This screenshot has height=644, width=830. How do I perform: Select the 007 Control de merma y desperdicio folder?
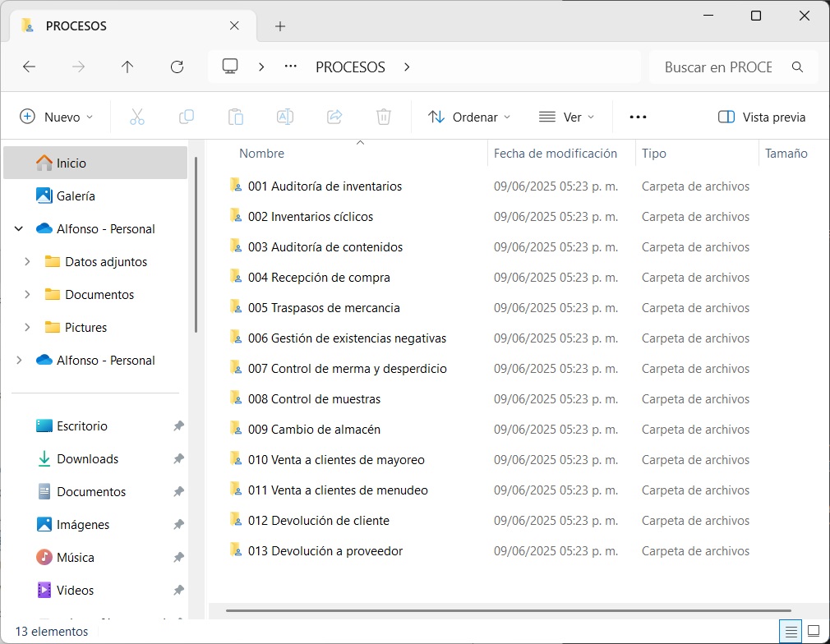[x=347, y=369]
